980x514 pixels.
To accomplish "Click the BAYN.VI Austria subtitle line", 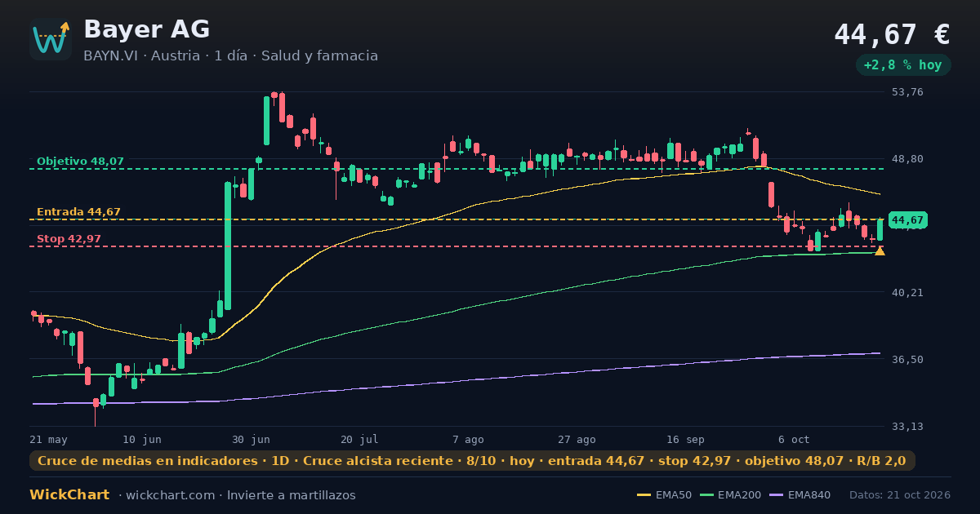I will point(230,56).
